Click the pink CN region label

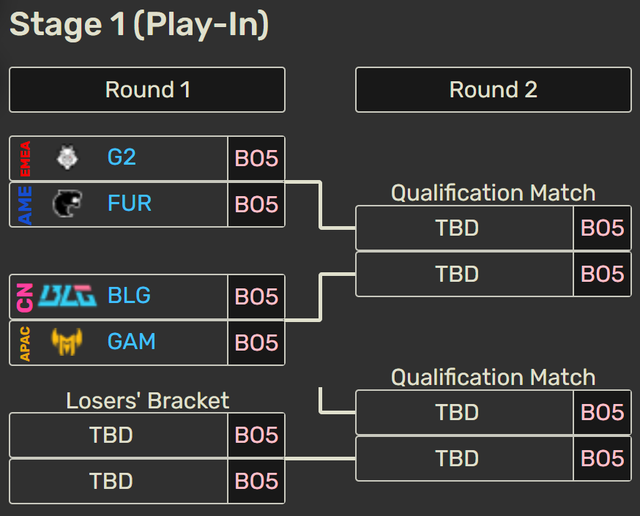25,296
